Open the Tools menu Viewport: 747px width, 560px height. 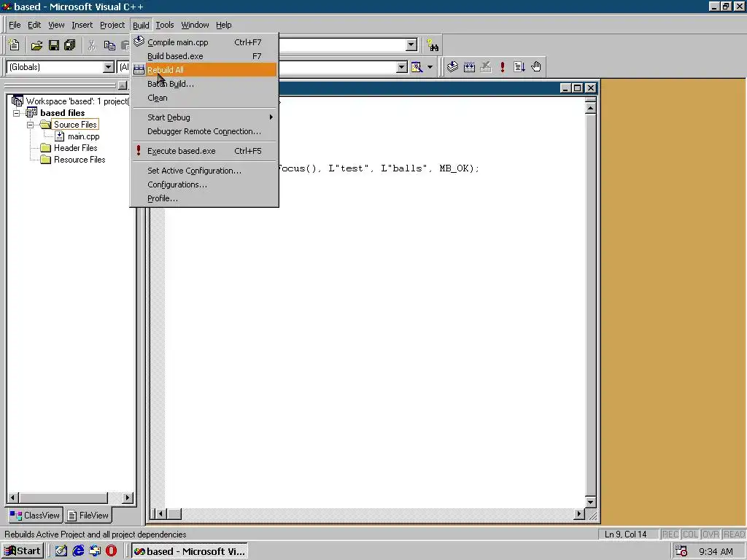165,25
